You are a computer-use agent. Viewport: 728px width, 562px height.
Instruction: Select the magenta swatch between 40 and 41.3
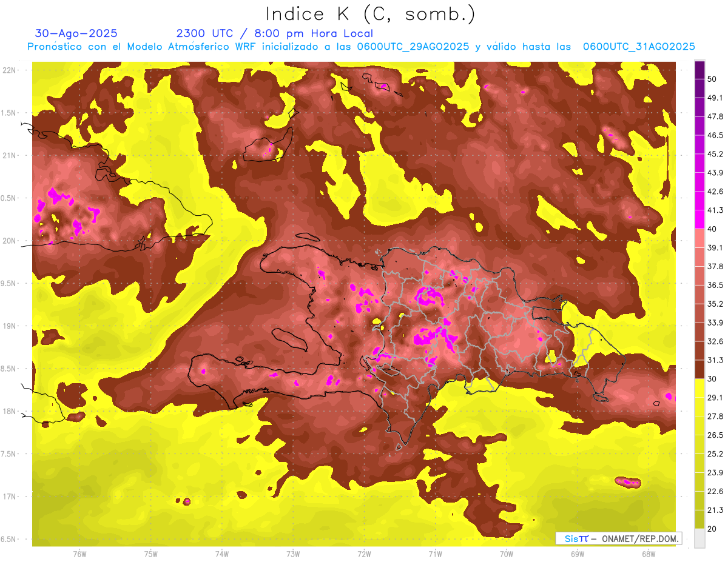tap(699, 219)
